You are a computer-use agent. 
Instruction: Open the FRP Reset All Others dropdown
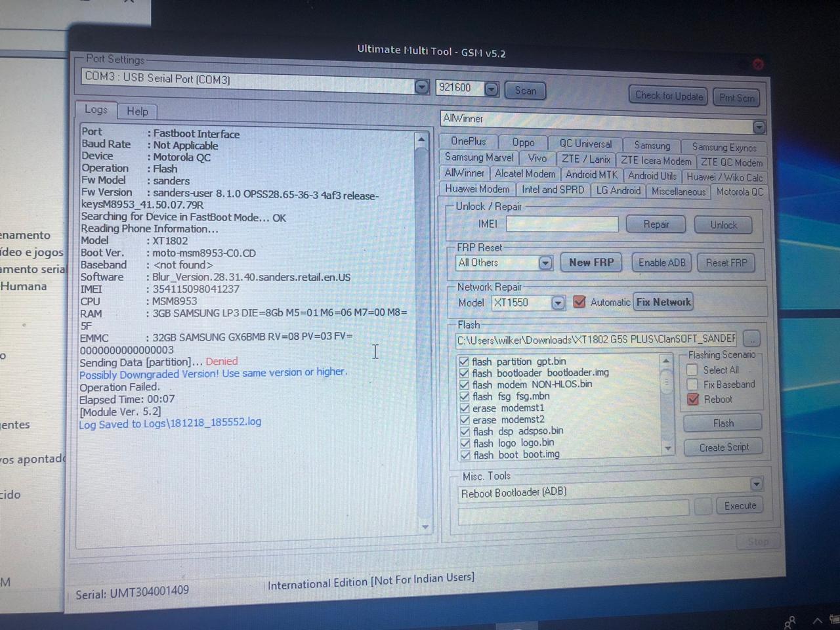545,263
